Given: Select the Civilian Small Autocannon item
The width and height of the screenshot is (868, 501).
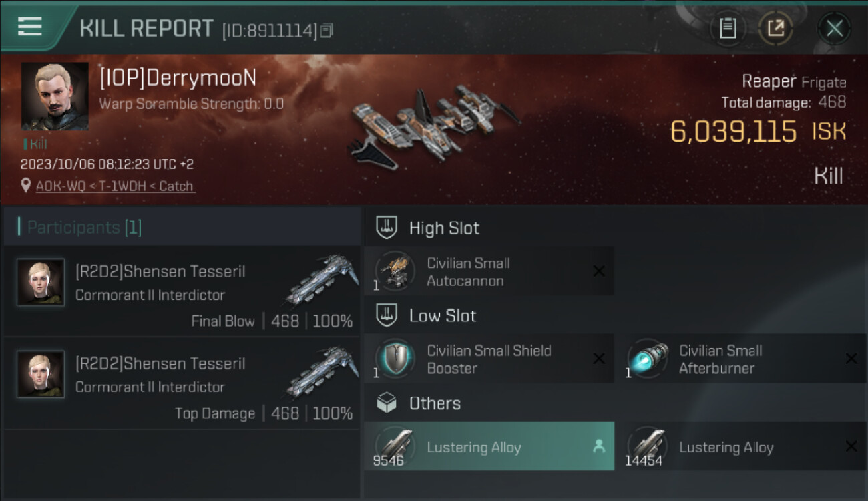Looking at the screenshot, I should click(x=488, y=272).
